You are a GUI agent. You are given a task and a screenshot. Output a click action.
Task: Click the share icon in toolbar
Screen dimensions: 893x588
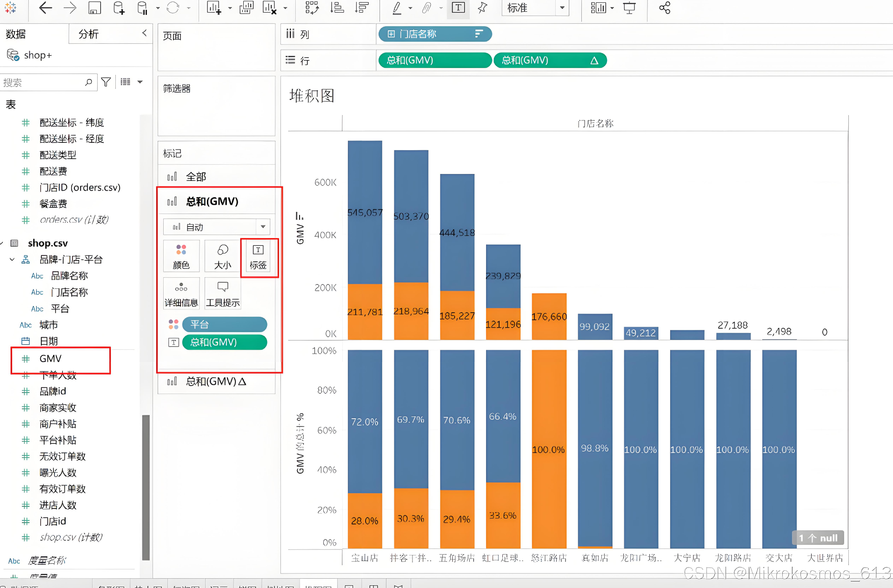point(665,8)
